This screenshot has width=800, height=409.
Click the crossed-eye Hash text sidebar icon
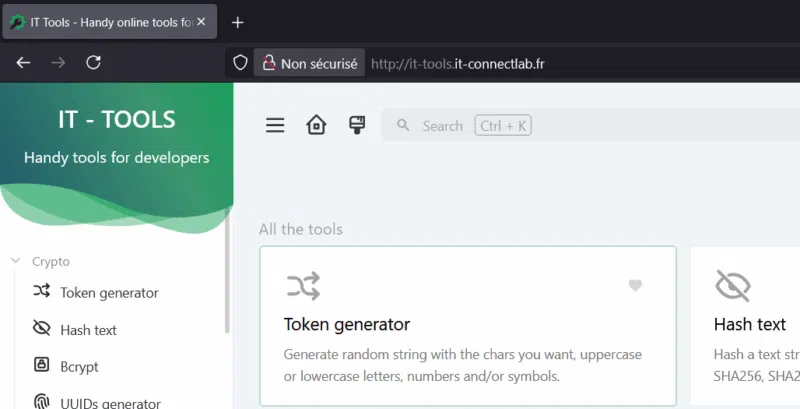pos(42,329)
